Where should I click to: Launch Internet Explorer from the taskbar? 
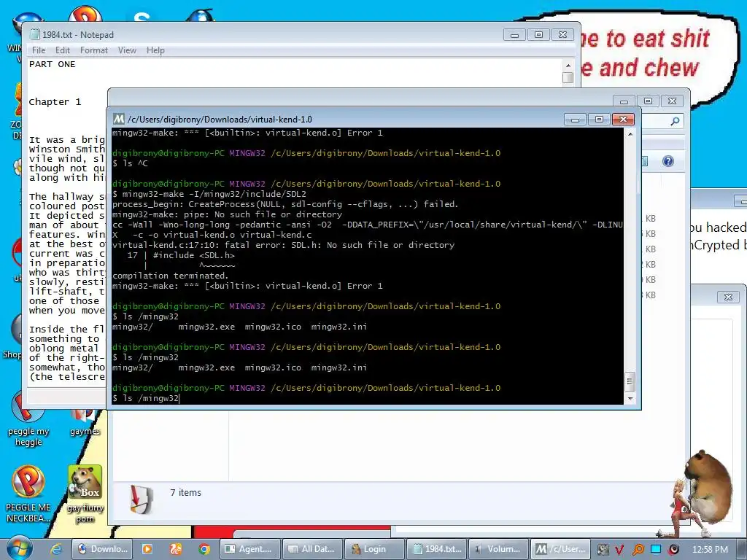pos(56,549)
